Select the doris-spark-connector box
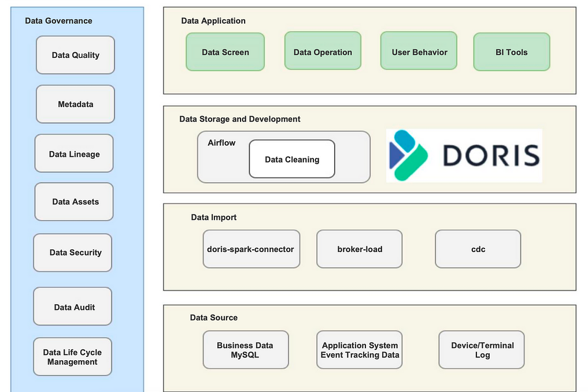This screenshot has width=588, height=392. pyautogui.click(x=251, y=249)
